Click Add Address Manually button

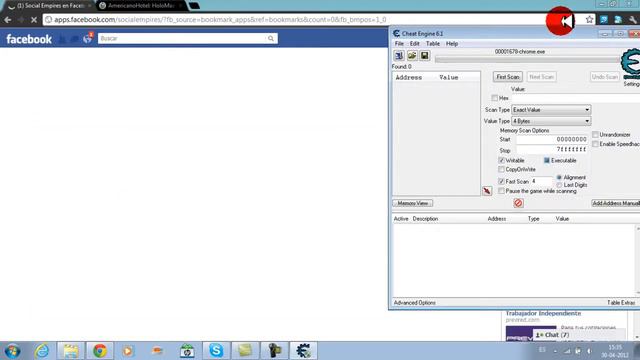click(x=616, y=203)
